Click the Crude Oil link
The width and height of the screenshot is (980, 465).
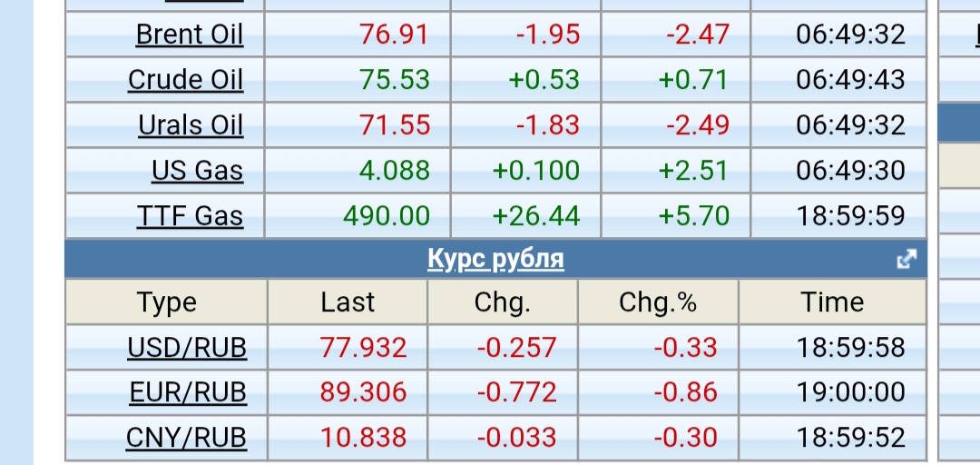coord(186,80)
